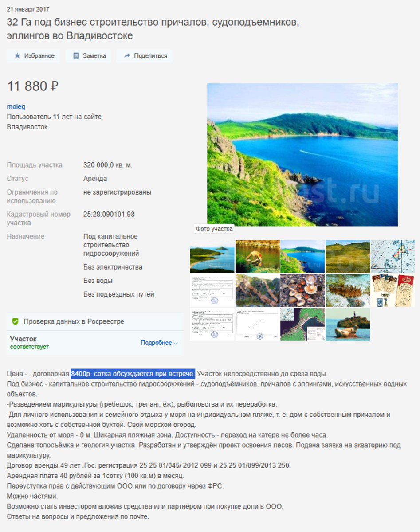Click the Заметка note button
Image resolution: width=420 pixels, height=532 pixels.
[x=89, y=56]
